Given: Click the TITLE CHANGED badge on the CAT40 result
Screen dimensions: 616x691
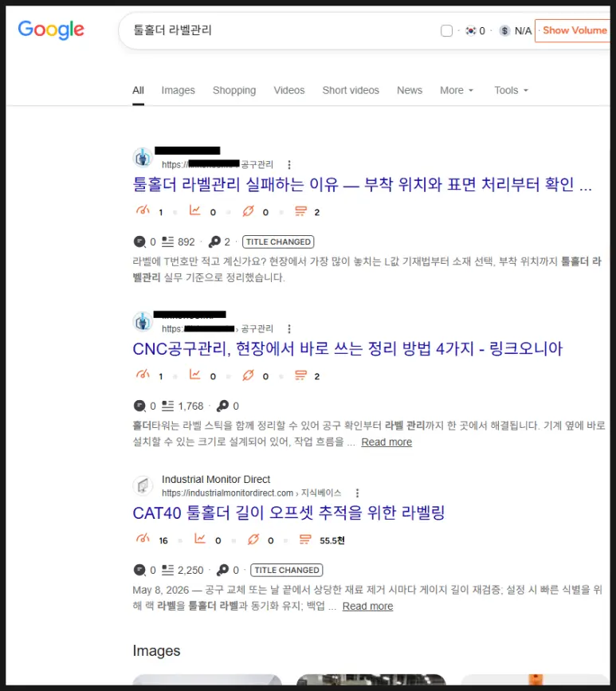Looking at the screenshot, I should pyautogui.click(x=286, y=570).
